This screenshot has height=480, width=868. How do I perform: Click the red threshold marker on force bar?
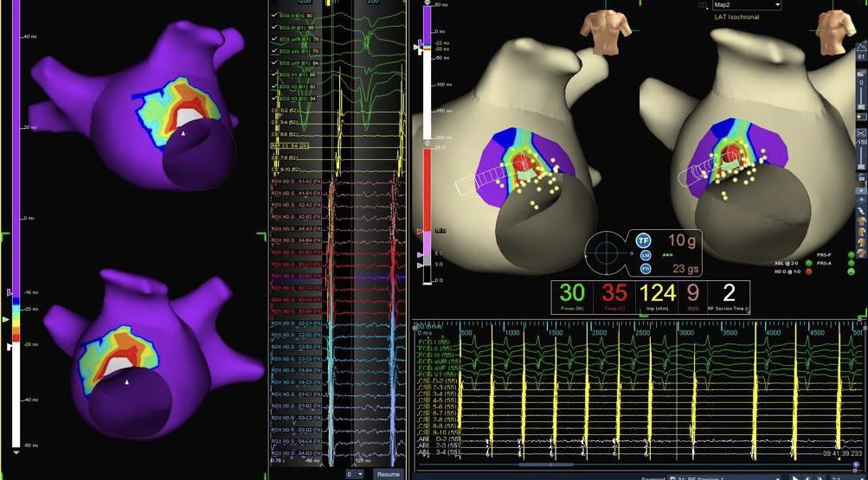pos(420,231)
